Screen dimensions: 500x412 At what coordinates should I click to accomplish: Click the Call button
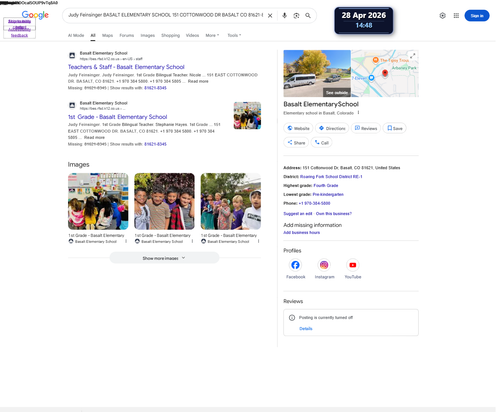(x=322, y=143)
